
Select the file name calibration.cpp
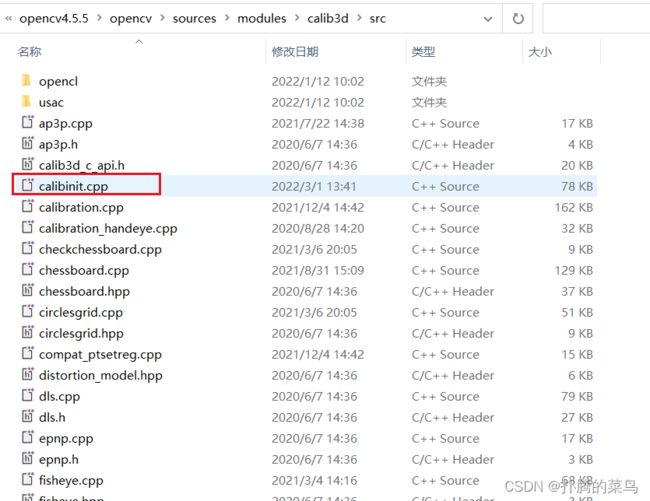point(81,208)
